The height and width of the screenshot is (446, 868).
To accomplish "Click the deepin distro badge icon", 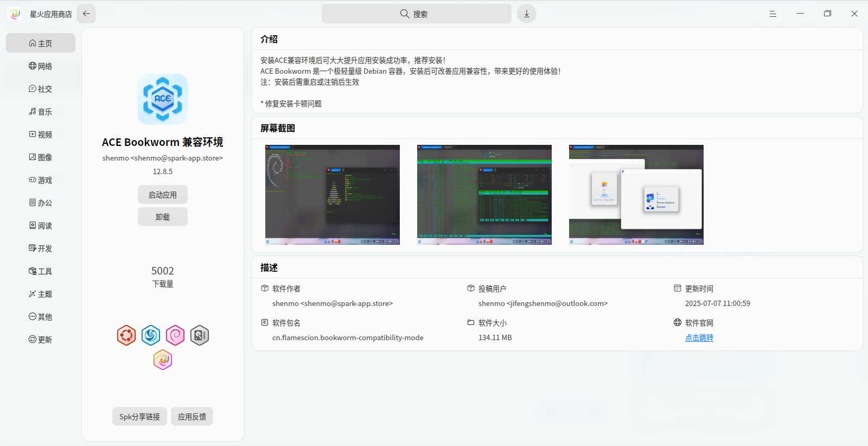I will [x=151, y=335].
